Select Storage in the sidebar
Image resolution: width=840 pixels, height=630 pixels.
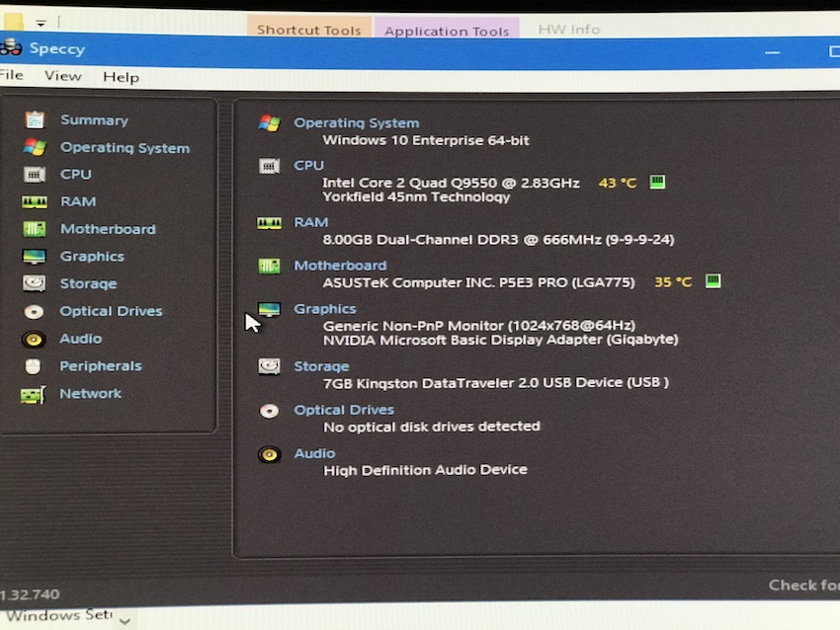(x=88, y=283)
